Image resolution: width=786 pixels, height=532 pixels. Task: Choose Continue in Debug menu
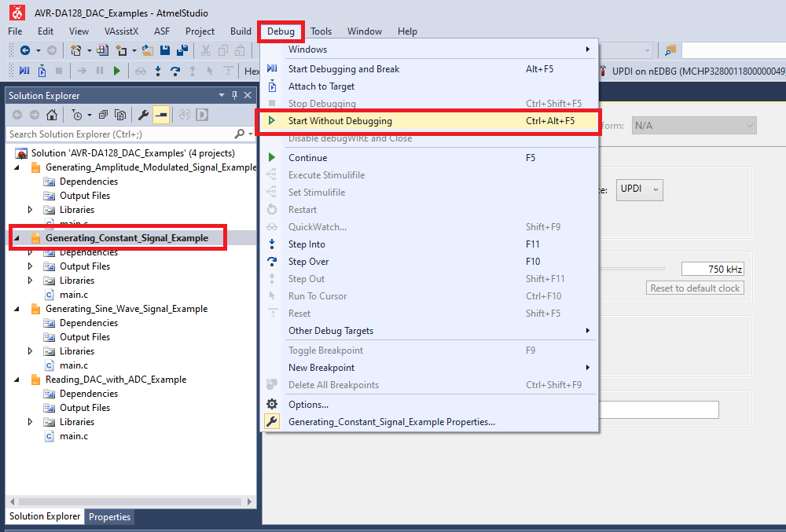[429, 158]
